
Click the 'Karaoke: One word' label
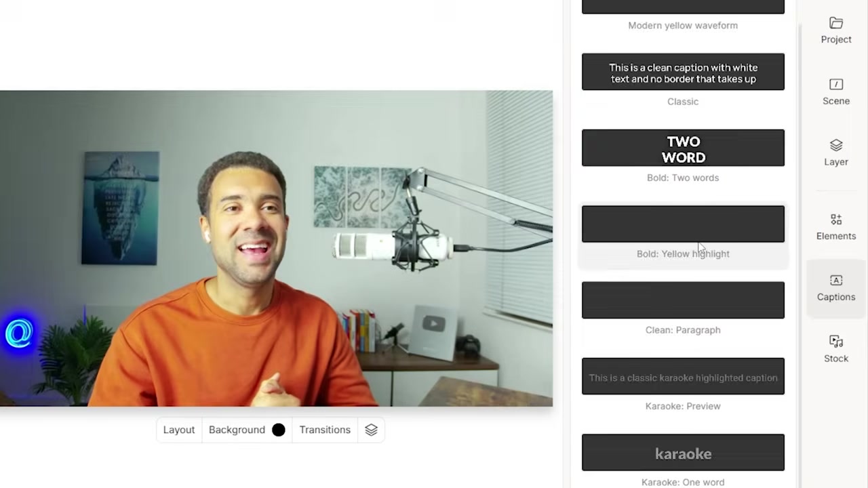[683, 482]
